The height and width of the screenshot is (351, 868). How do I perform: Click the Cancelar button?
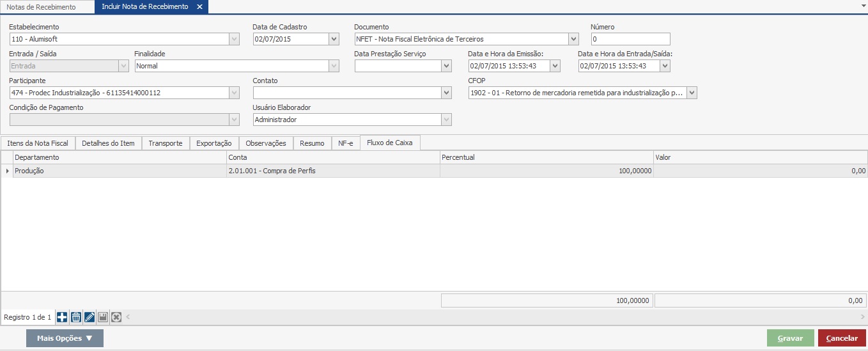click(841, 338)
